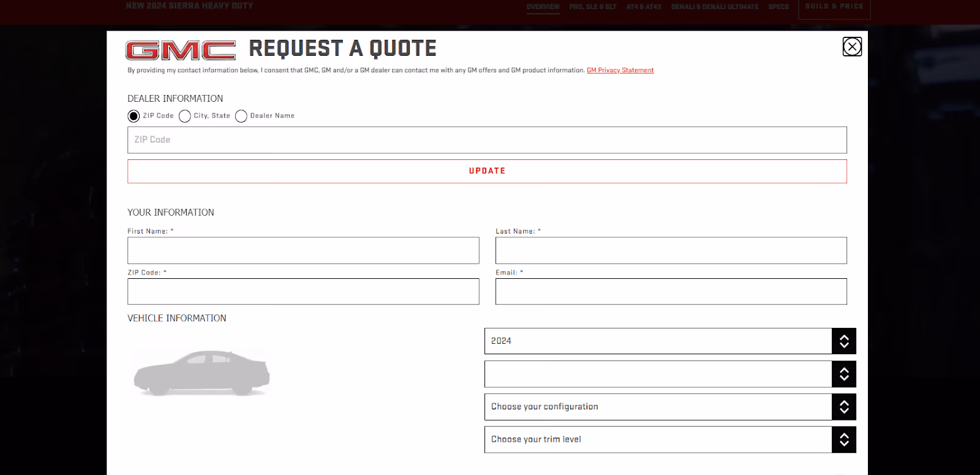Click the Dealer Information heading

[175, 99]
